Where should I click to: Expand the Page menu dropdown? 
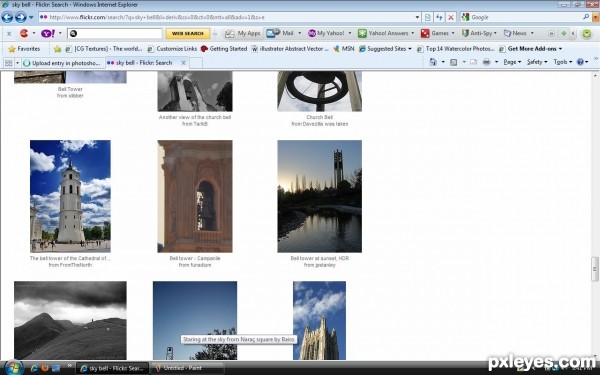(512, 62)
